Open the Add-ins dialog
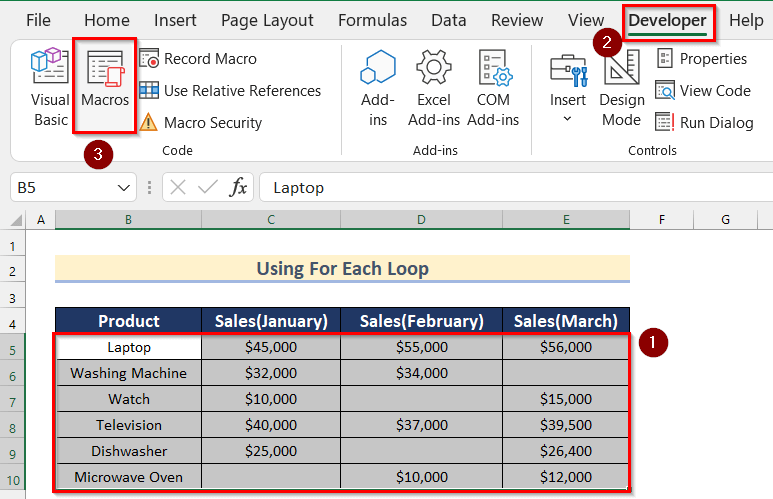This screenshot has width=773, height=499. 378,88
